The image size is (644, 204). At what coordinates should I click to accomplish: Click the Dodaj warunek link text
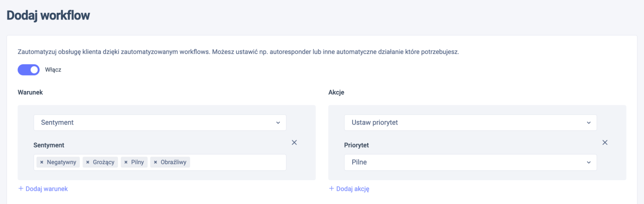(x=47, y=189)
